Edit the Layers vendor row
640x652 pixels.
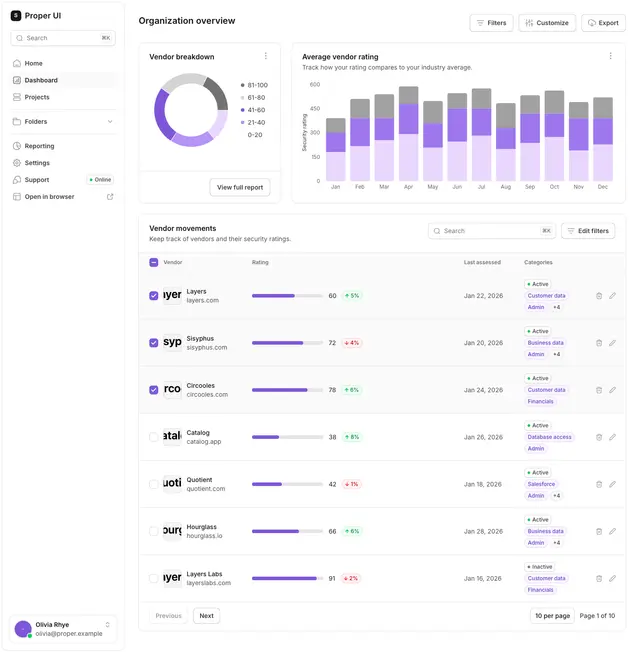point(613,296)
